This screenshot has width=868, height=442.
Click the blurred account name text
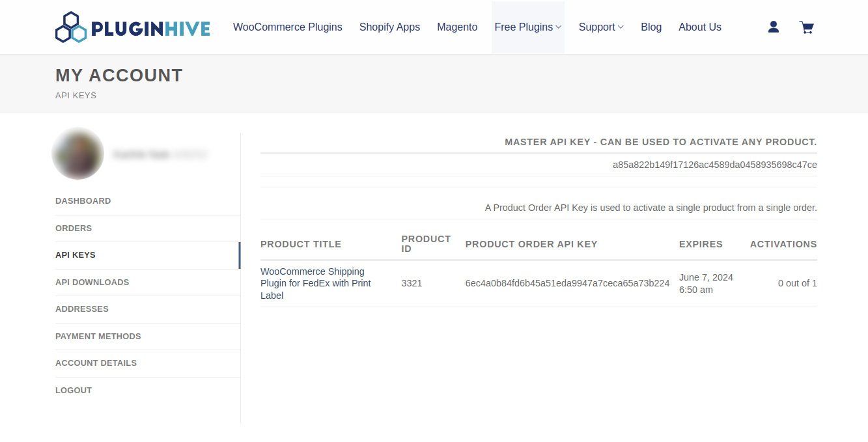(160, 154)
